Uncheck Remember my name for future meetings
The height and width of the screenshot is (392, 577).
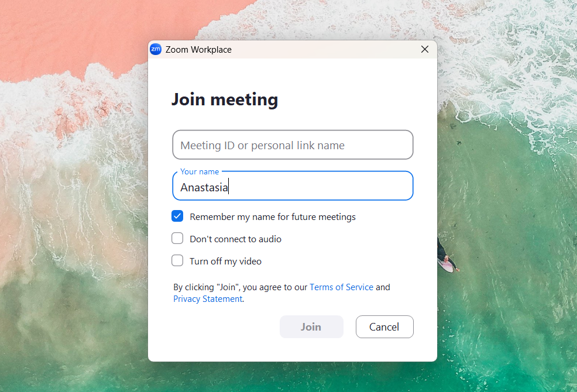coord(177,216)
